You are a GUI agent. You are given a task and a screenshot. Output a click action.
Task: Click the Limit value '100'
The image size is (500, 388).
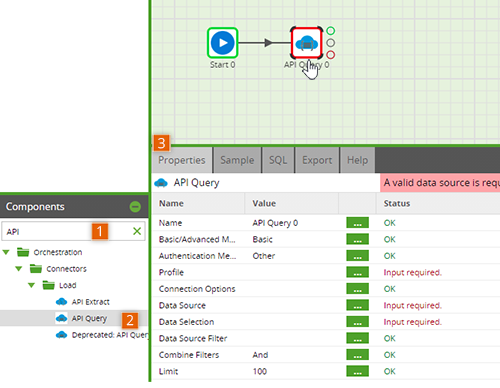[x=260, y=371]
